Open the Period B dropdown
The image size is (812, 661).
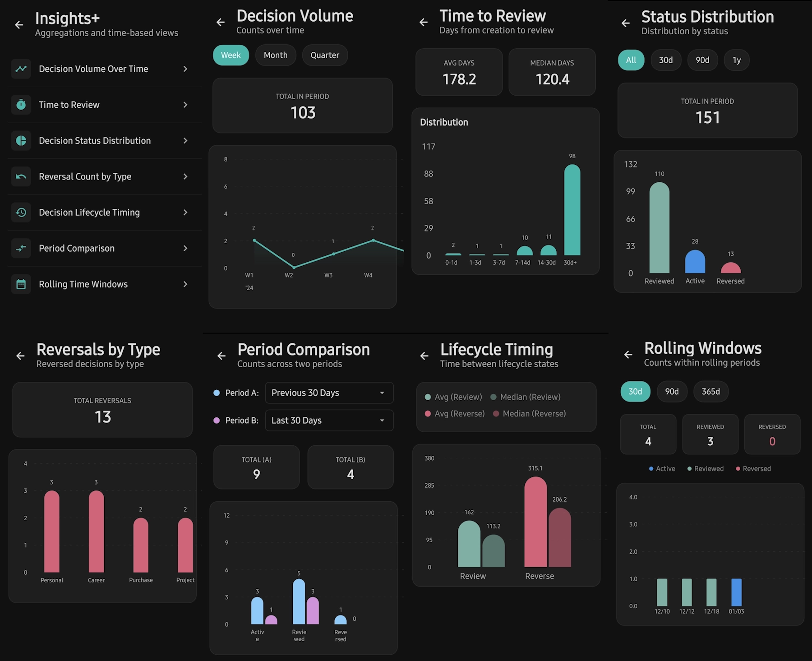point(329,421)
